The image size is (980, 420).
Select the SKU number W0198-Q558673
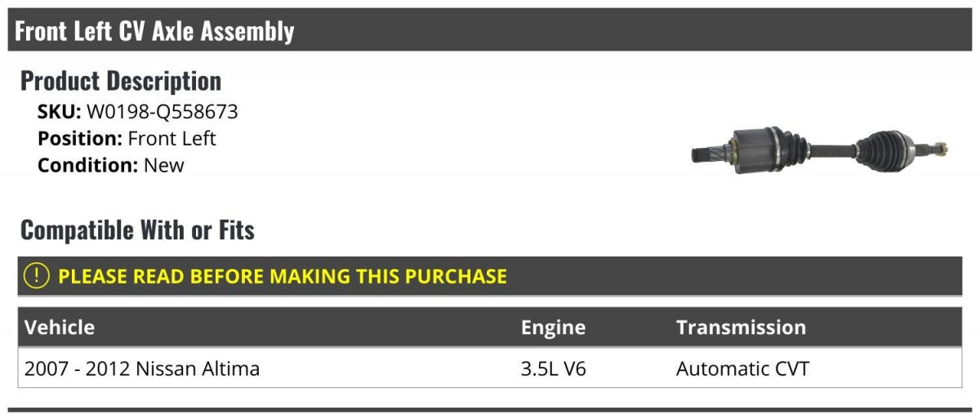pyautogui.click(x=163, y=112)
